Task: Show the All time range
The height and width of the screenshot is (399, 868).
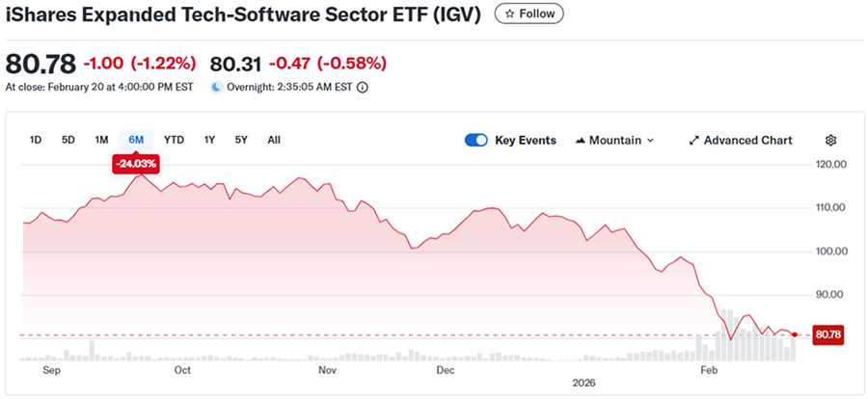Action: 274,140
